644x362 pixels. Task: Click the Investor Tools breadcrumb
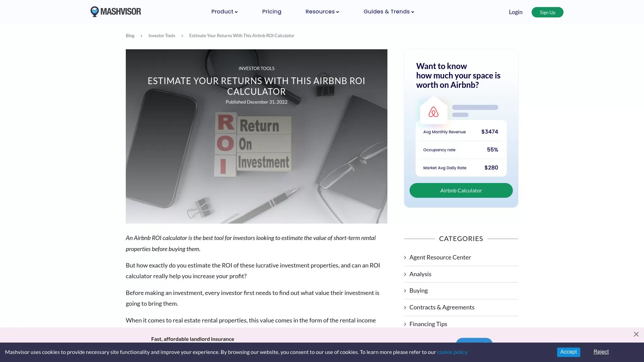point(162,36)
